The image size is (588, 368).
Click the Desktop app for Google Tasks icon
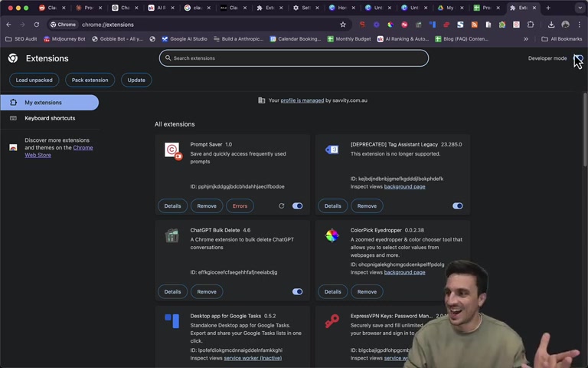[172, 320]
